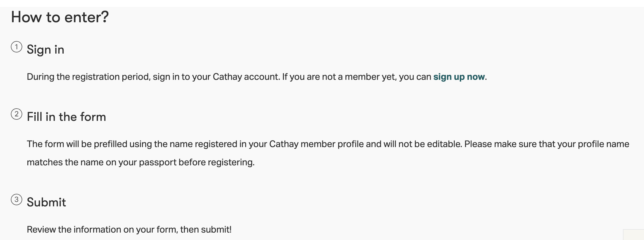This screenshot has height=240, width=644.
Task: Select the 'Submit' step heading
Action: pyautogui.click(x=46, y=202)
